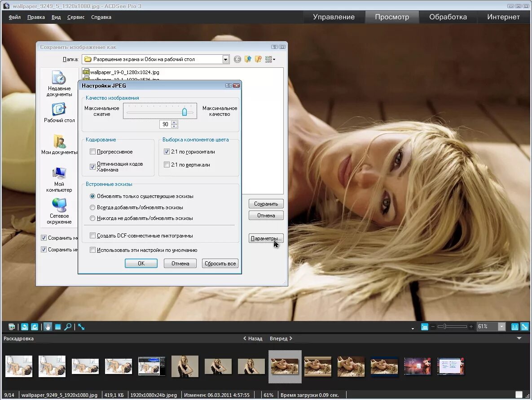Image resolution: width=532 pixels, height=400 pixels.
Task: Click the fit image icon left of the zoom slider
Action: [x=424, y=327]
